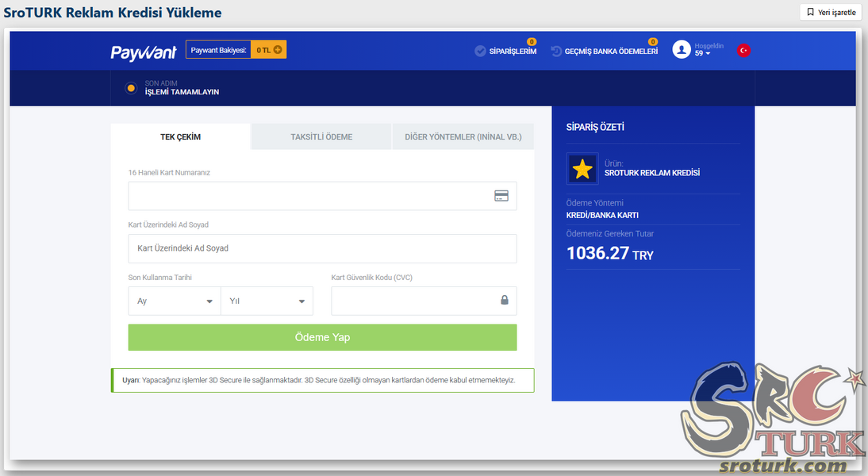
Task: Click the Paywant logo
Action: click(x=144, y=52)
